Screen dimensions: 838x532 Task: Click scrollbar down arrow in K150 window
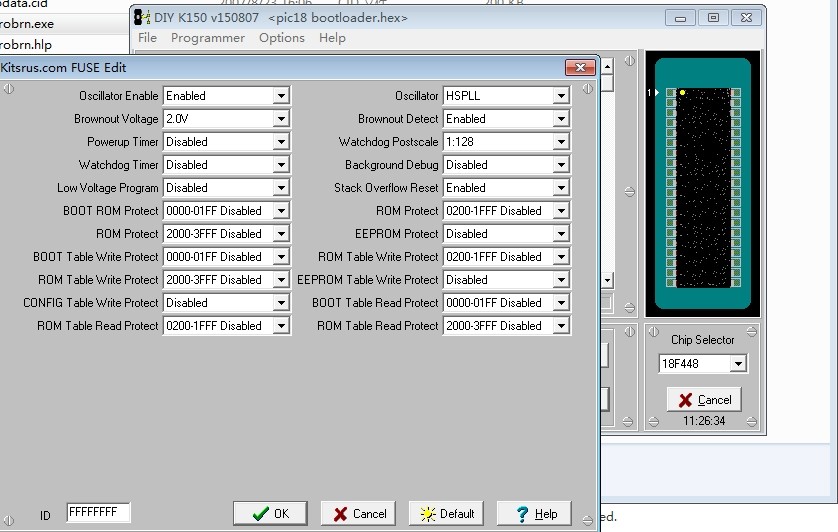pos(607,280)
